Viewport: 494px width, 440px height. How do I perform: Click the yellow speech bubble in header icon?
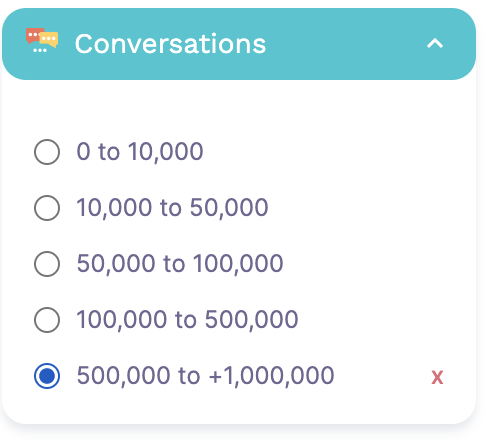point(50,40)
